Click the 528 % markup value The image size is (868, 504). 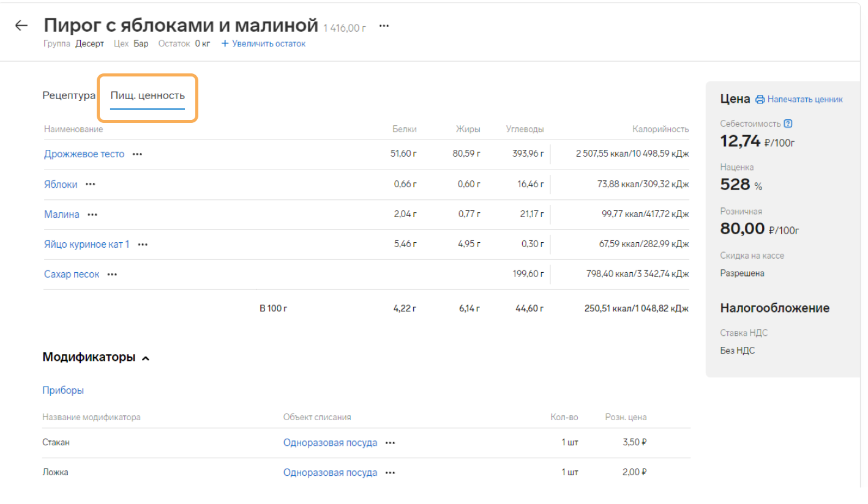click(x=741, y=184)
